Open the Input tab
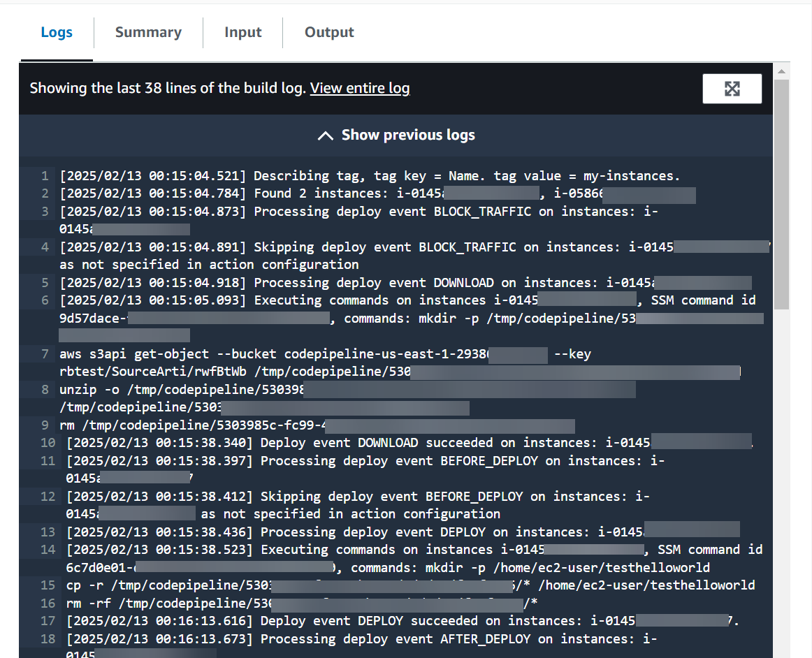This screenshot has height=658, width=812. [242, 32]
